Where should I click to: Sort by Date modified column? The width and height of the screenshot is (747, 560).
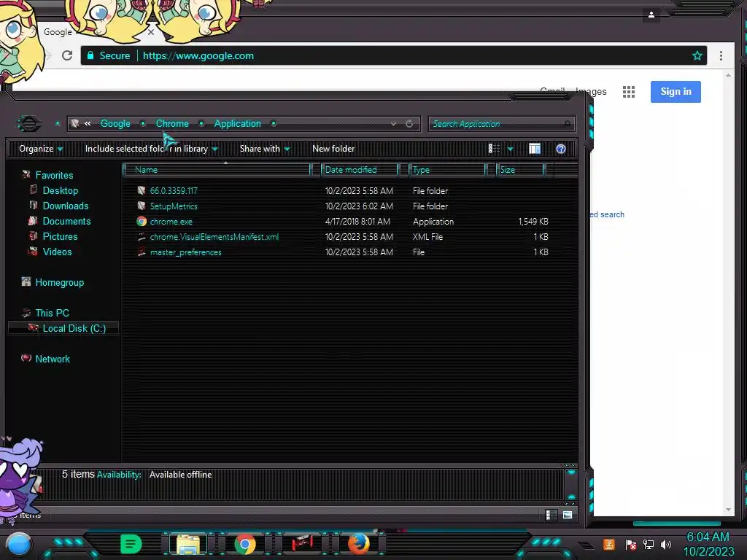(x=360, y=169)
